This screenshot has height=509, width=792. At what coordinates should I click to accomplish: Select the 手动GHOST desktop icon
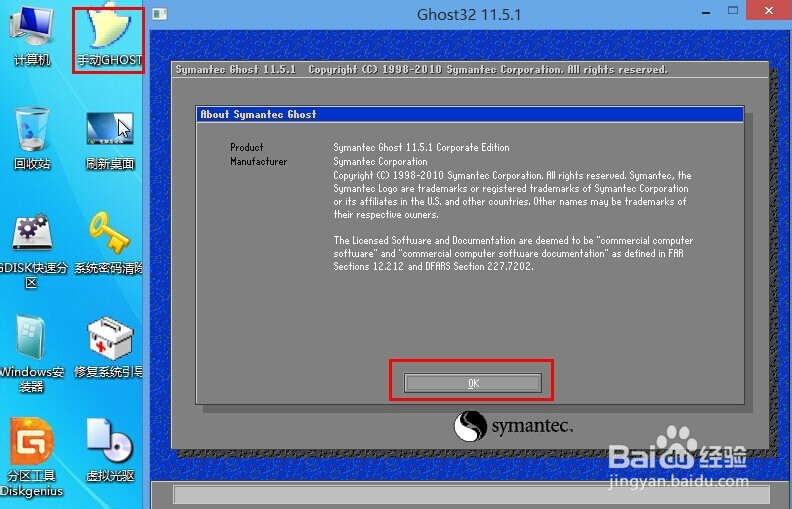pos(109,39)
